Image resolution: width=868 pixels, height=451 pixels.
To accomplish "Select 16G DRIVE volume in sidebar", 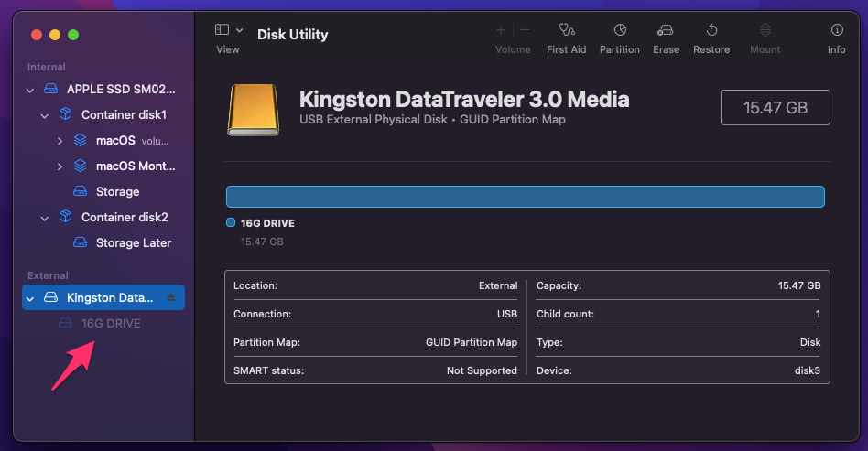I will click(111, 323).
